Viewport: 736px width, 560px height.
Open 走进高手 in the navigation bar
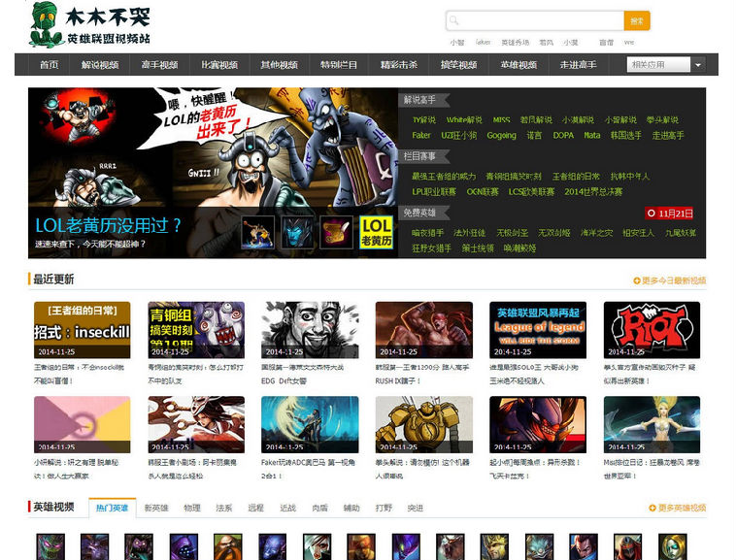[x=579, y=65]
